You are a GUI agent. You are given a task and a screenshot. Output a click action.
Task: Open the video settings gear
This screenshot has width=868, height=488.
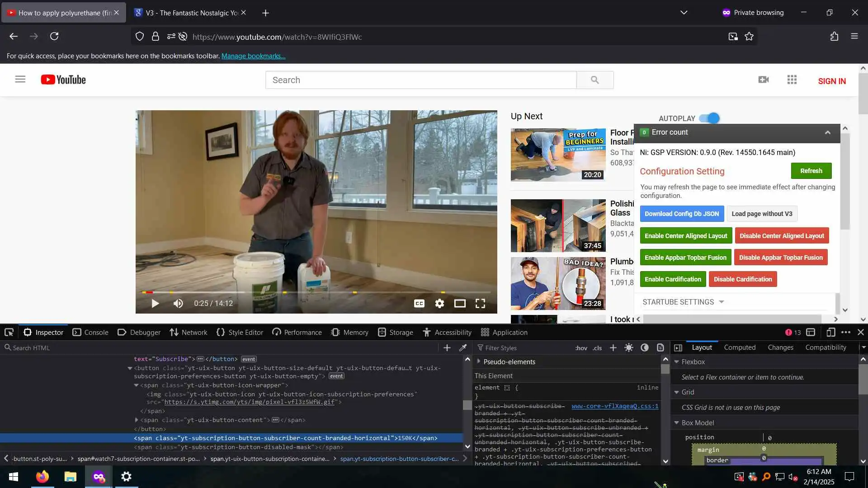point(439,304)
